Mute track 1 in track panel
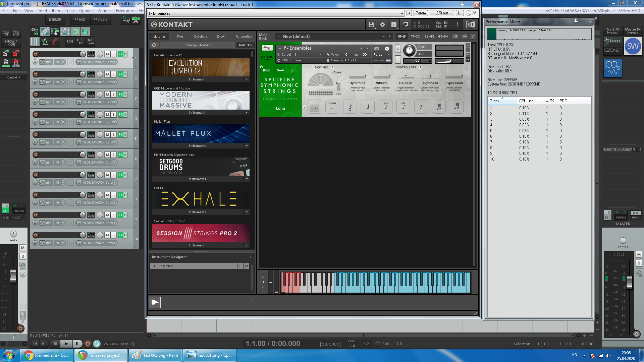Viewport: 644px width, 362px height. (x=107, y=54)
